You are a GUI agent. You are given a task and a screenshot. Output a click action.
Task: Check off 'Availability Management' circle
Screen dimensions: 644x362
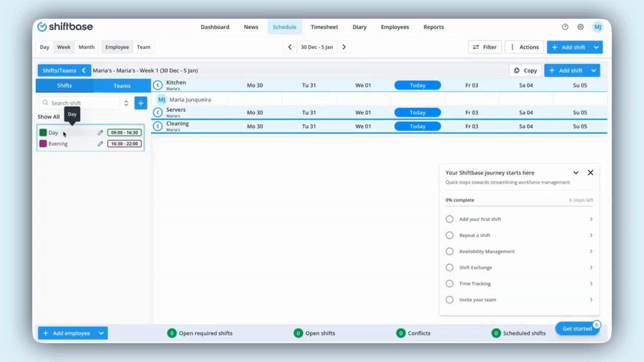point(449,251)
